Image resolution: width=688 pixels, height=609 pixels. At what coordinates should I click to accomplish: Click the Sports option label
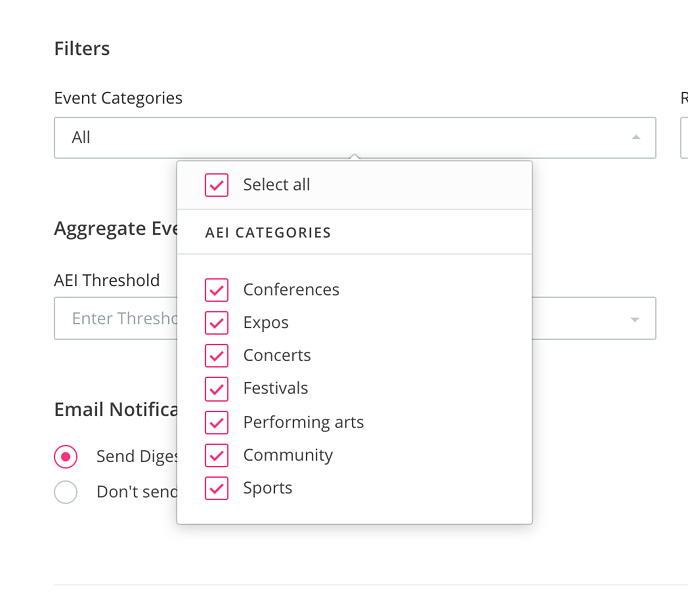tap(268, 488)
